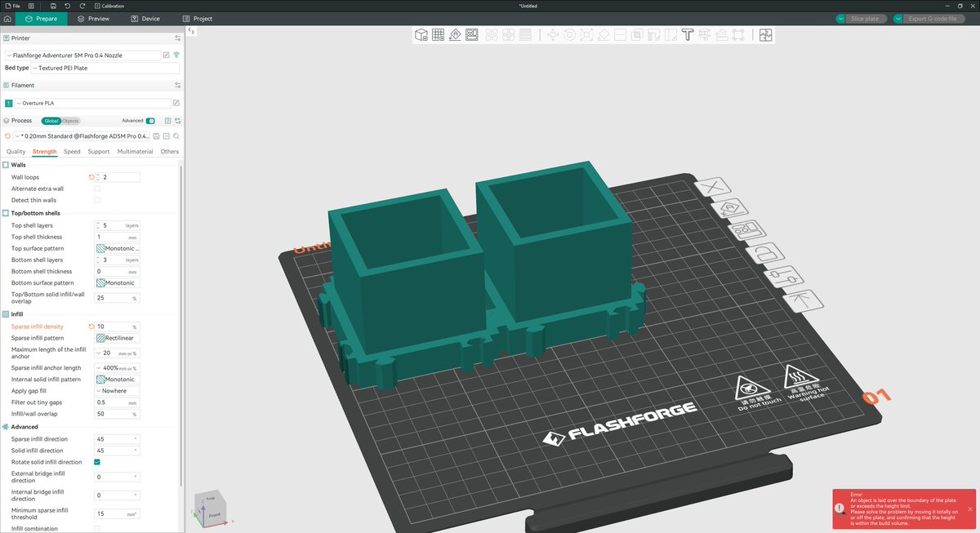Switch to the Project tab
980x533 pixels.
click(x=198, y=18)
